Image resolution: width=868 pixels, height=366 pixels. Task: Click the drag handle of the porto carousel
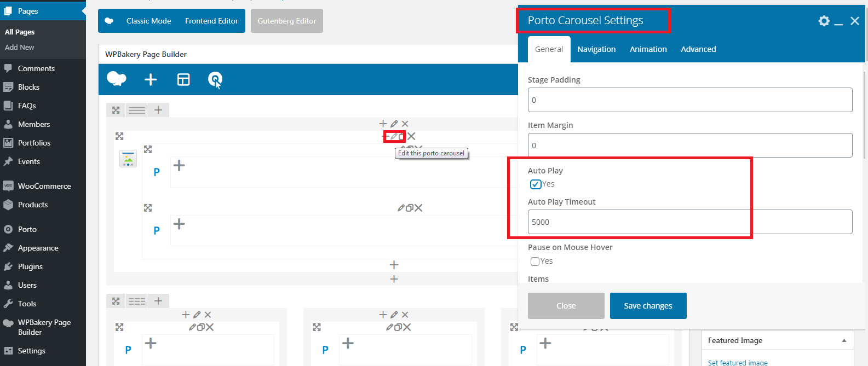119,136
